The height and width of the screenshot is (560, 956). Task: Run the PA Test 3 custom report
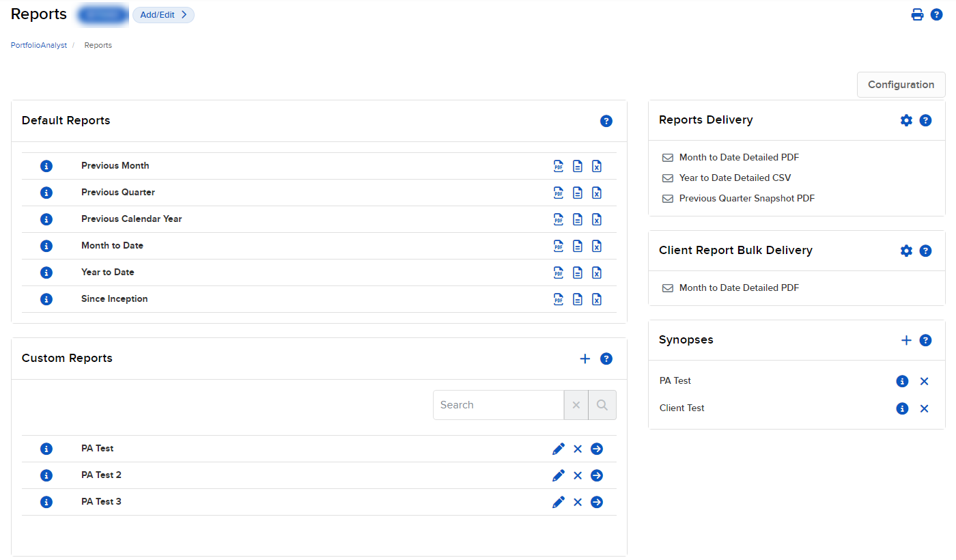(x=597, y=501)
